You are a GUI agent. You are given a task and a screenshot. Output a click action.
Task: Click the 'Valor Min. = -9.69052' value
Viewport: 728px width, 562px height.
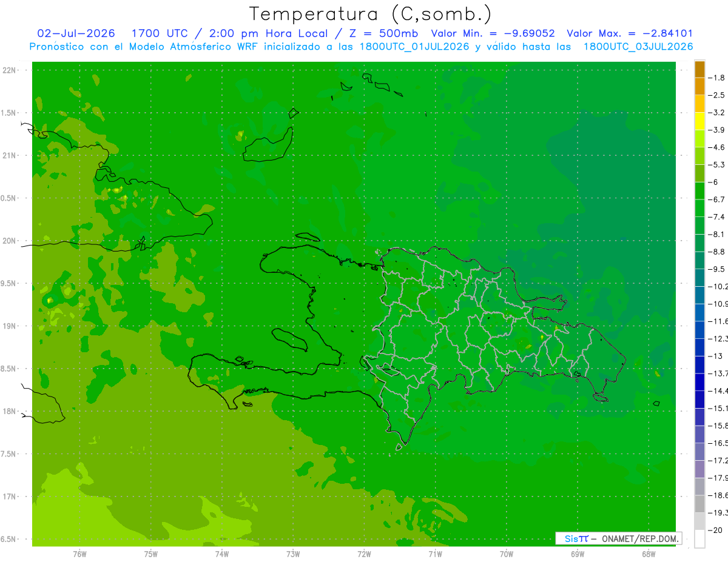(493, 33)
